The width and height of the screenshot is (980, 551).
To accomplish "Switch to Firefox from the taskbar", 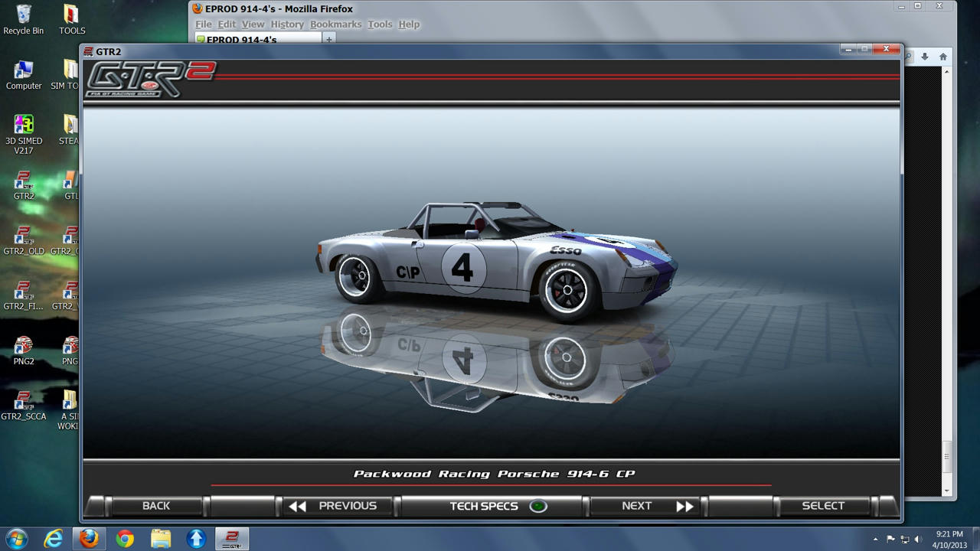I will point(90,538).
